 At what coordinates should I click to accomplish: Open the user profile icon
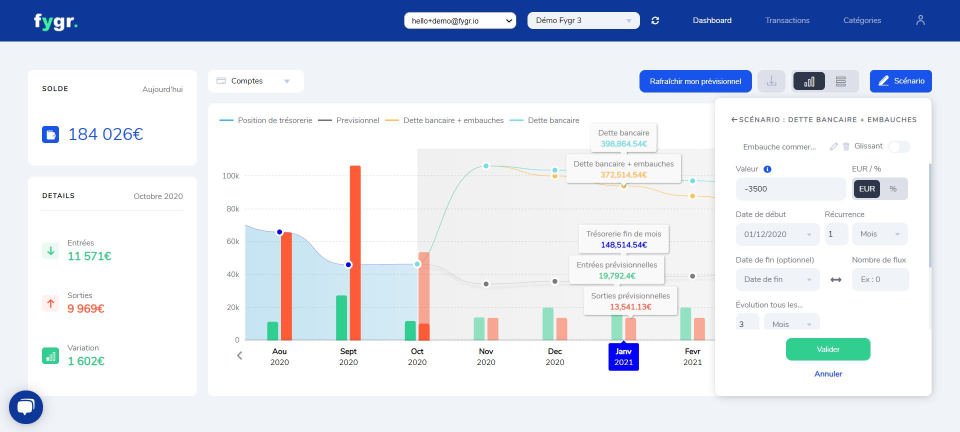click(920, 20)
